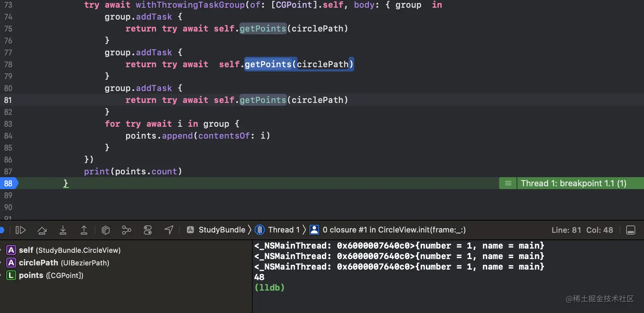Click contentsOf on line 84
Screen dimensions: 644x313
[224, 136]
